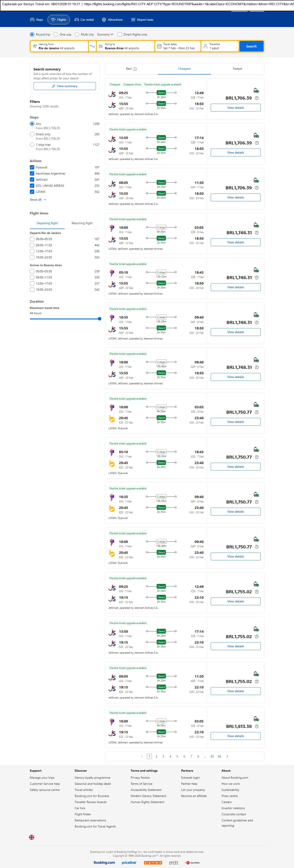The height and width of the screenshot is (868, 294).
Task: Click the swap origin and destination arrows icon
Action: click(92, 46)
